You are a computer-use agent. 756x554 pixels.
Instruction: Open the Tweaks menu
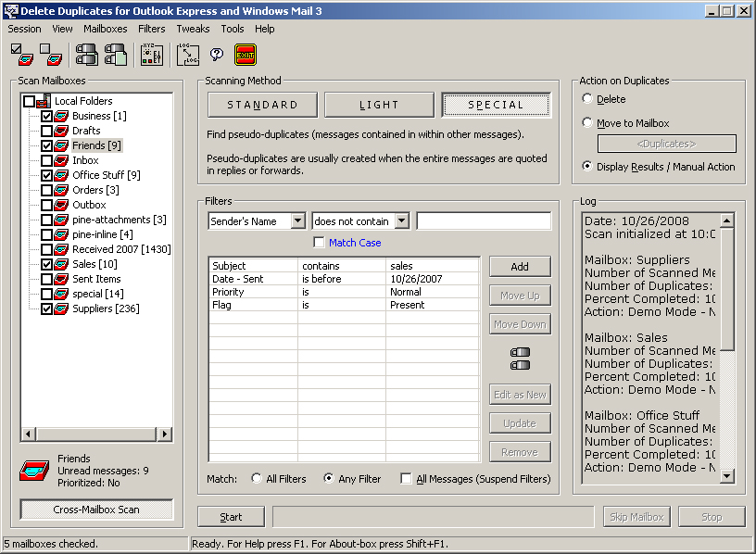point(193,29)
